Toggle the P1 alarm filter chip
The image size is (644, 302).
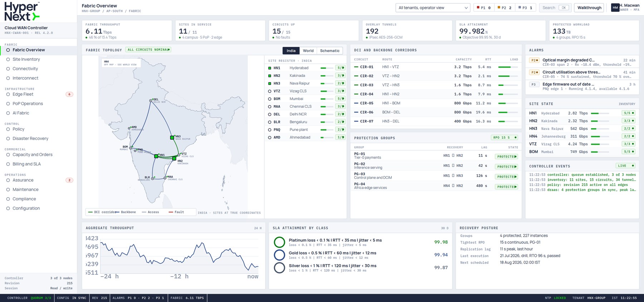(484, 8)
